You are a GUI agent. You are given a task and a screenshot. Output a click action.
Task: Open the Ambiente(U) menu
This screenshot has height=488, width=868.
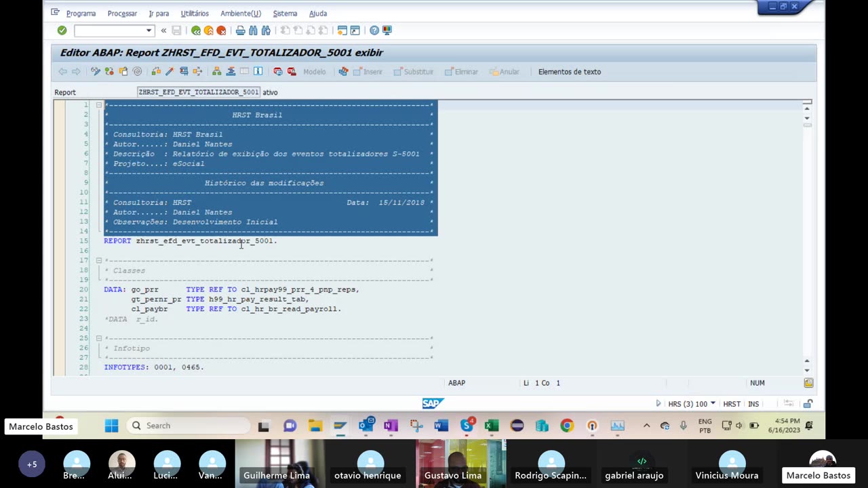point(241,14)
